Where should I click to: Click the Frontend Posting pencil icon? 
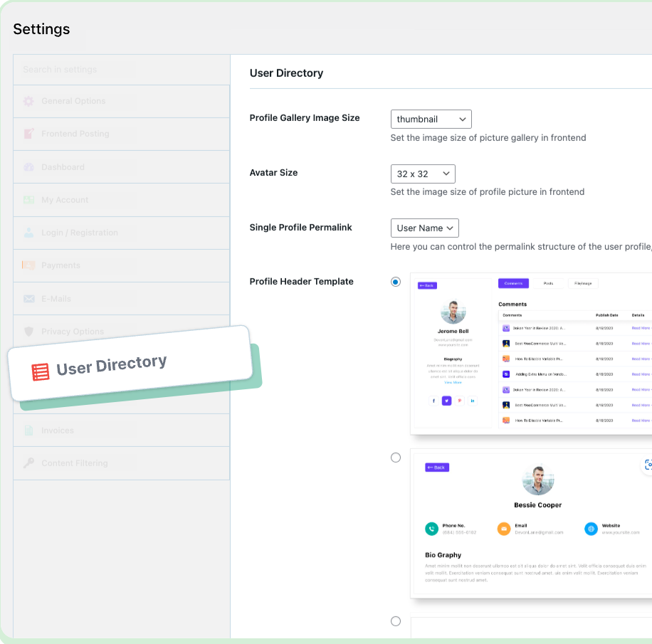pos(28,134)
